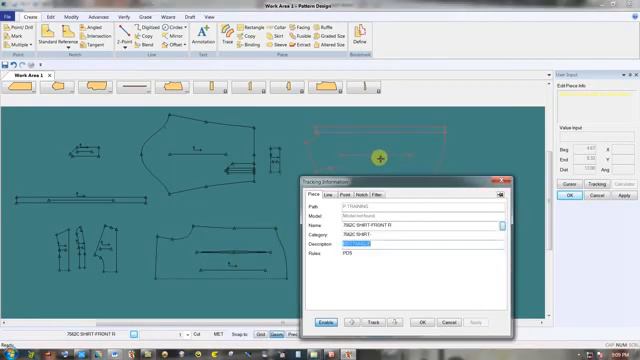
Task: Pick the Angled notch tool
Action: (x=91, y=27)
